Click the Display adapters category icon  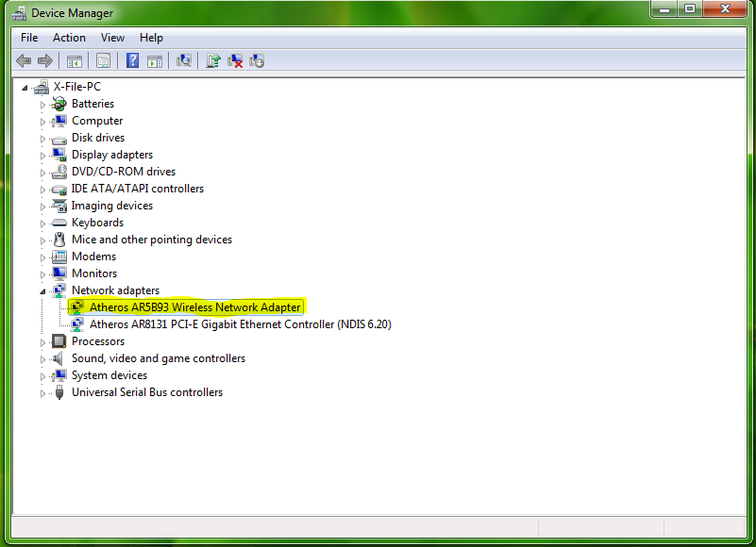coord(59,155)
